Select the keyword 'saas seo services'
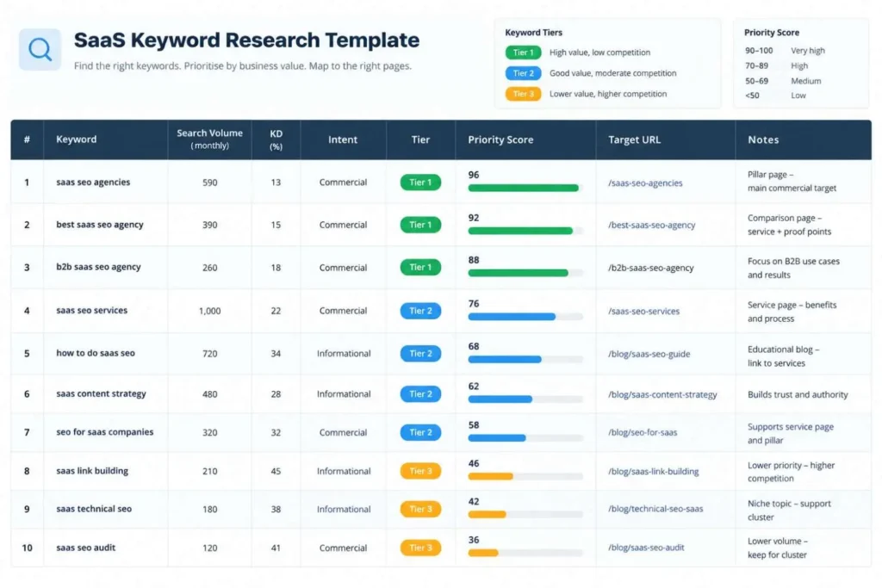Screen dimensions: 882x588 coord(91,310)
